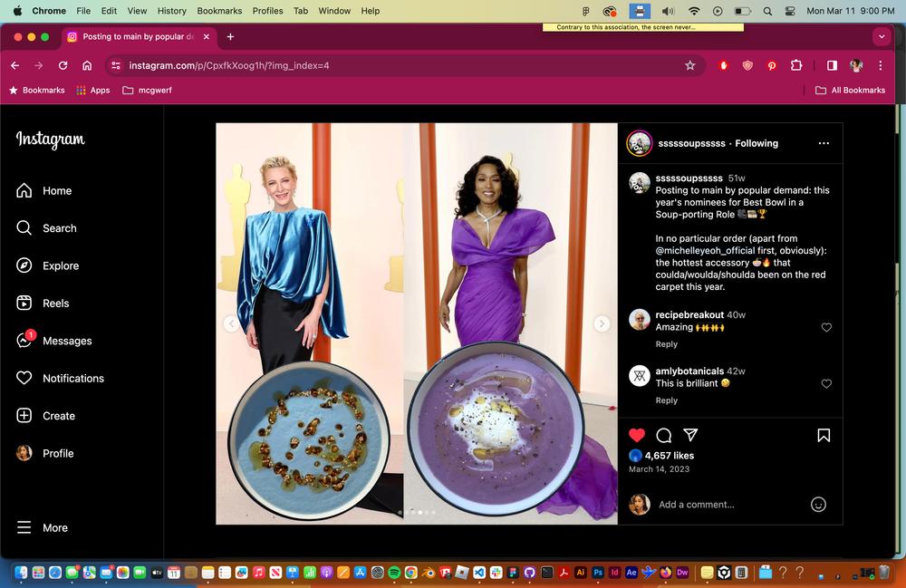This screenshot has width=906, height=588.
Task: Like the recipebreakout comment heart
Action: pyautogui.click(x=826, y=327)
